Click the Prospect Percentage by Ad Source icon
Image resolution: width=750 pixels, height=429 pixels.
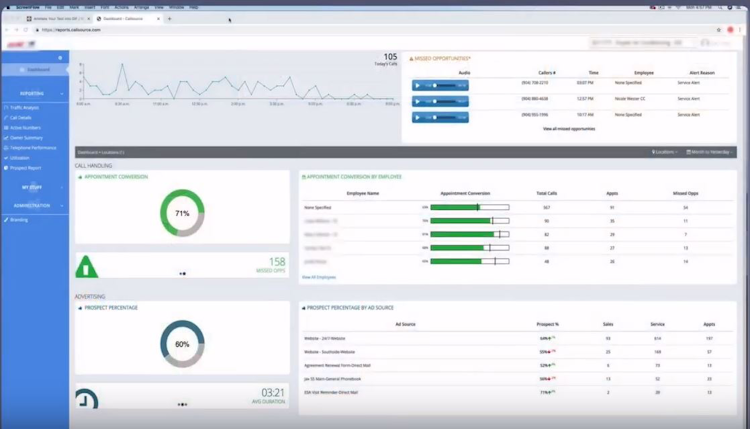[304, 308]
